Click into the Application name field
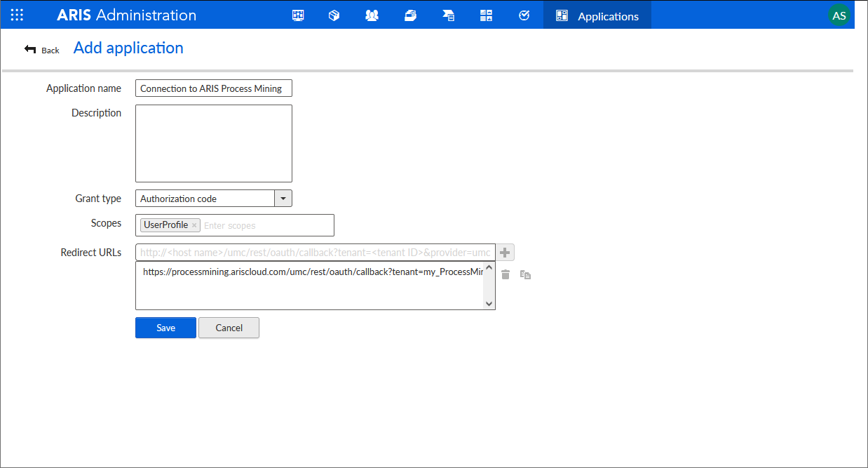Viewport: 868px width, 468px height. [x=214, y=88]
